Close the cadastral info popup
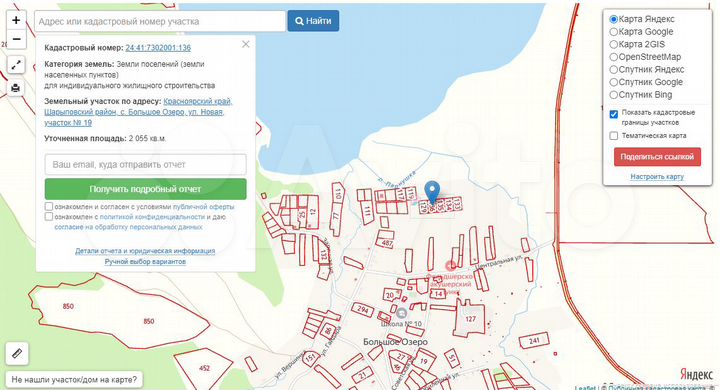 pos(246,44)
